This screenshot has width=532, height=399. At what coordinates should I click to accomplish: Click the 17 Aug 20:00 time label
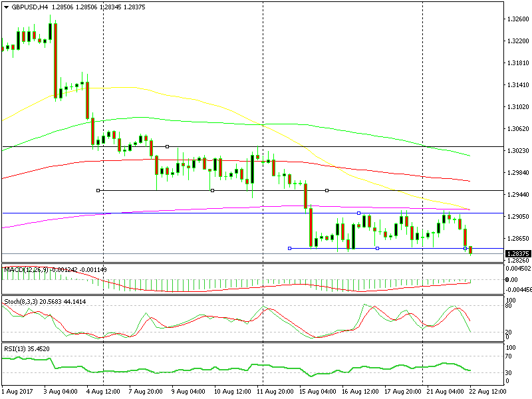click(403, 391)
